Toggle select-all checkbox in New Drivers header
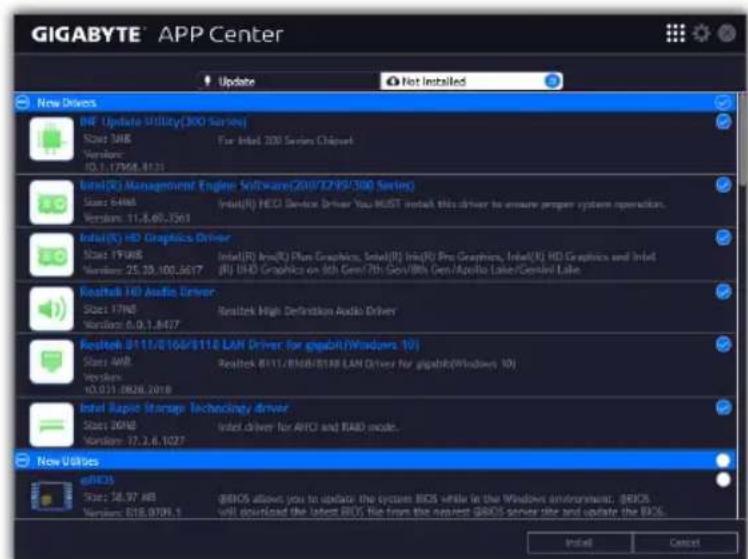Screen dimensions: 748x559 [x=723, y=103]
